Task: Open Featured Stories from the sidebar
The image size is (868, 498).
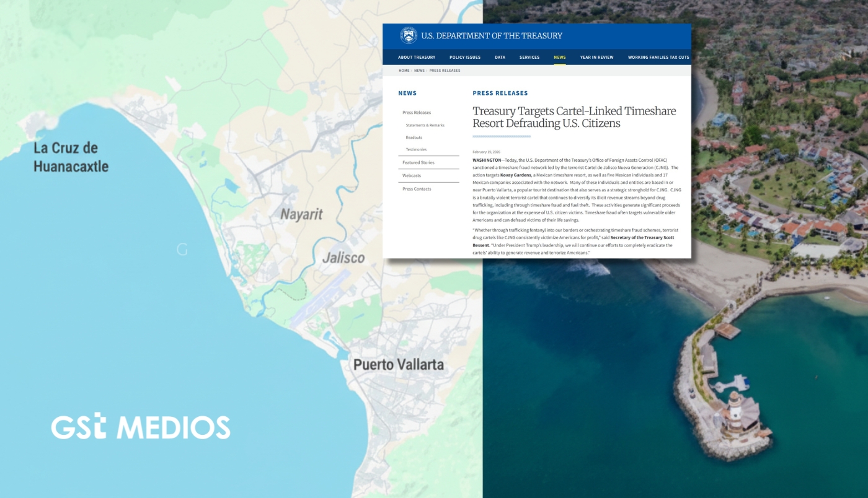Action: tap(418, 162)
